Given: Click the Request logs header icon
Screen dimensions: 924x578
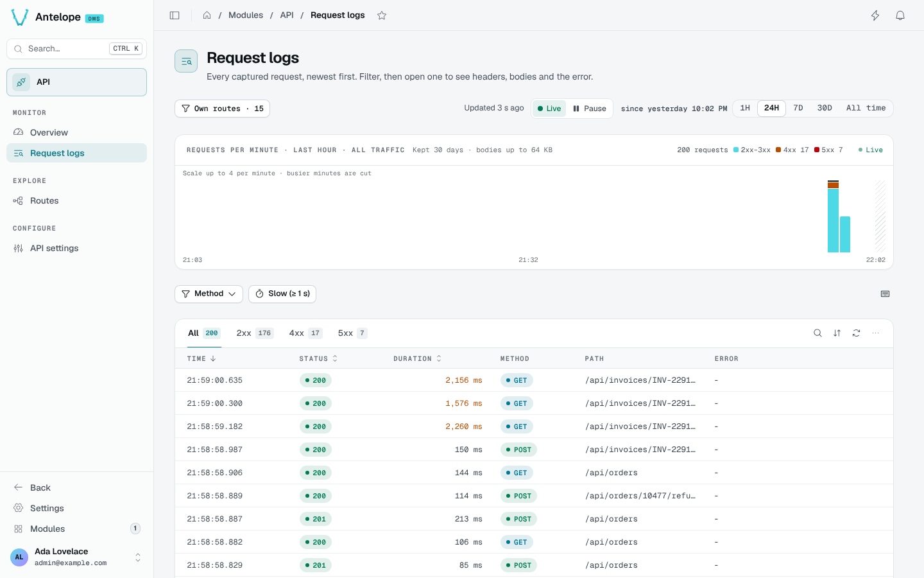Looking at the screenshot, I should [186, 61].
